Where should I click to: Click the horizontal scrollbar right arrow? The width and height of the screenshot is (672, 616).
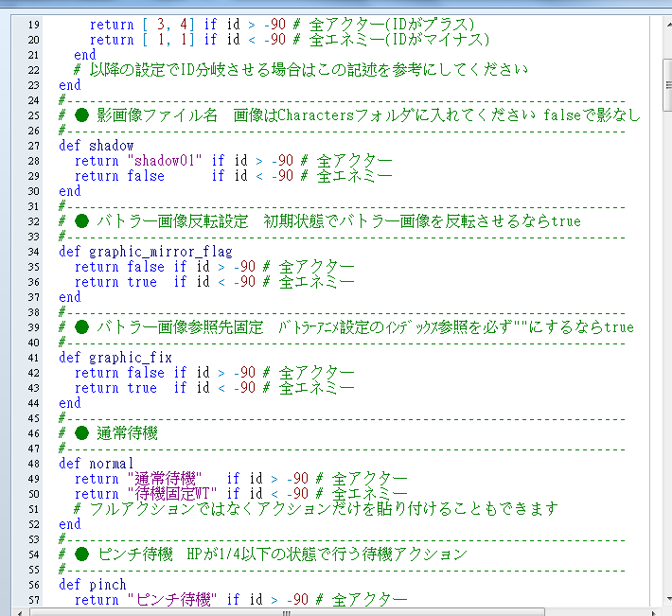click(654, 612)
